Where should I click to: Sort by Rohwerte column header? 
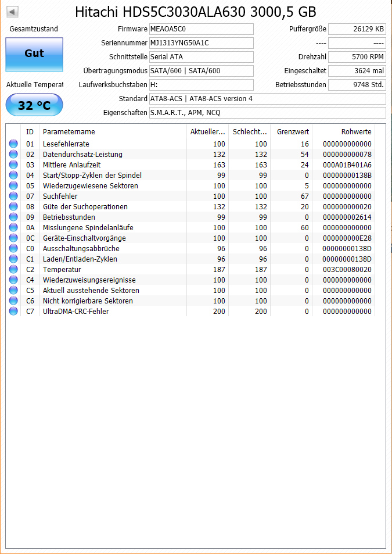coord(344,132)
